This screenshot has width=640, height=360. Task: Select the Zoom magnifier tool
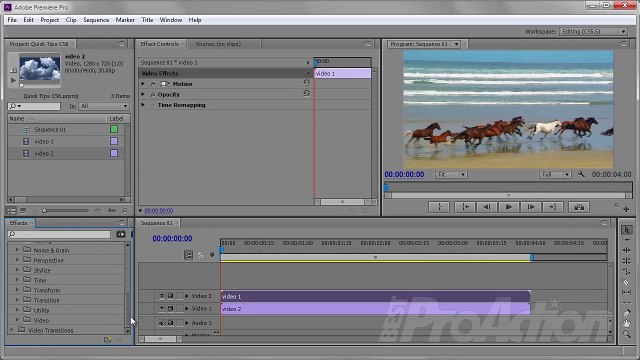tap(627, 334)
